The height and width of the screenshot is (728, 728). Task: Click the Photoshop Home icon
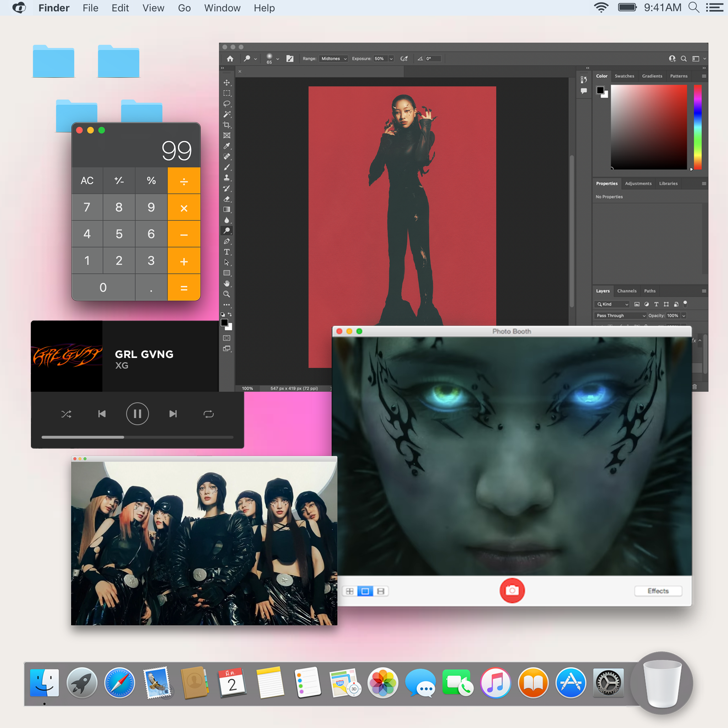(230, 58)
